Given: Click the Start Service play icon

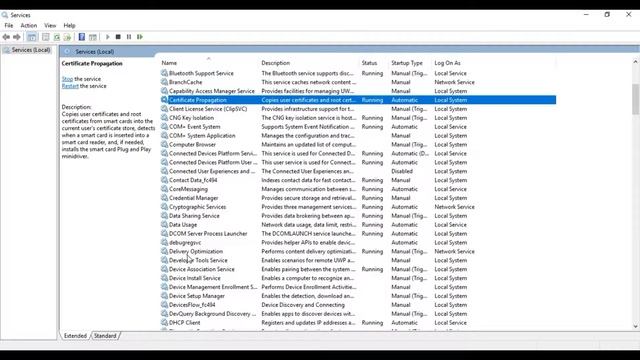Looking at the screenshot, I should (107, 37).
